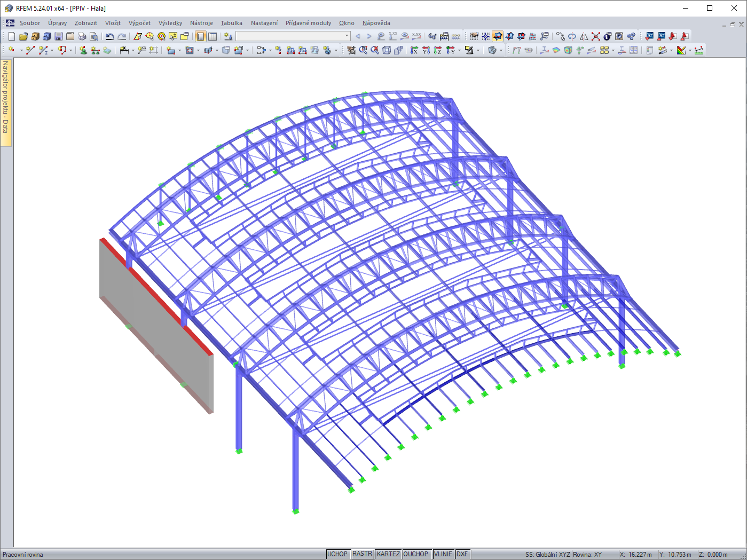
Task: Expand the rendering options dropdown arrow
Action: [501, 50]
